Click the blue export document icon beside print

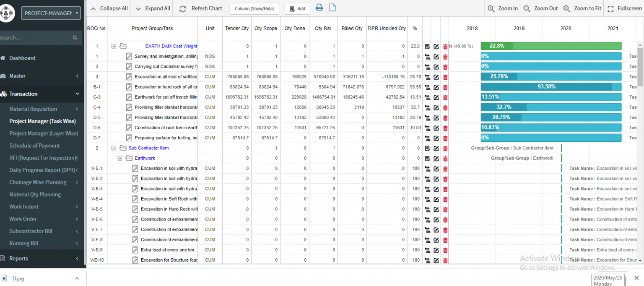tap(332, 8)
